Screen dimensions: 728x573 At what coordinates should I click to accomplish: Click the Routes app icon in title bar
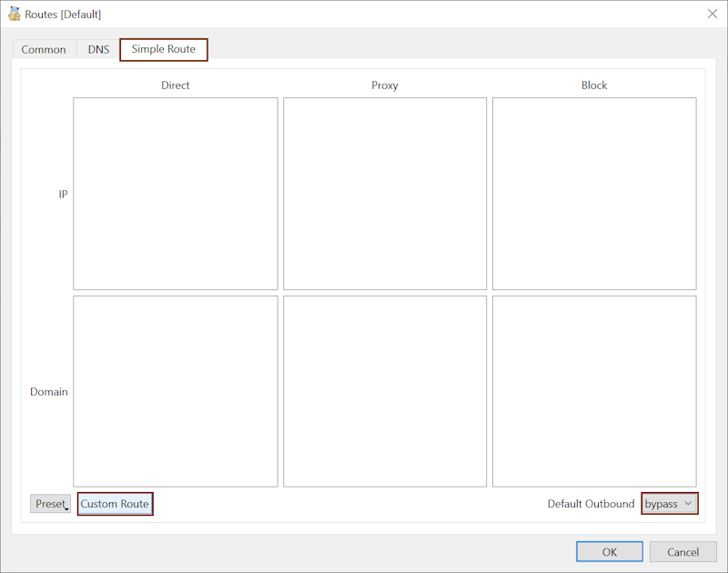coord(15,14)
